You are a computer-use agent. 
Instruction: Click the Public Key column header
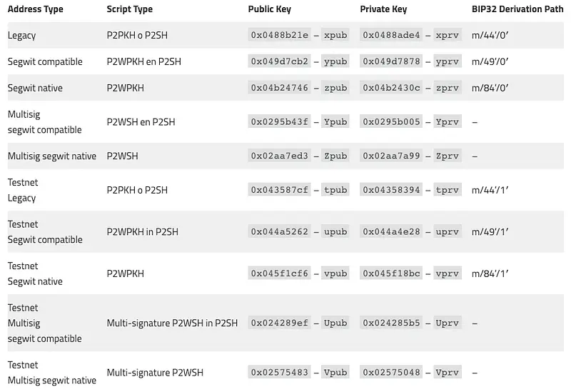270,9
